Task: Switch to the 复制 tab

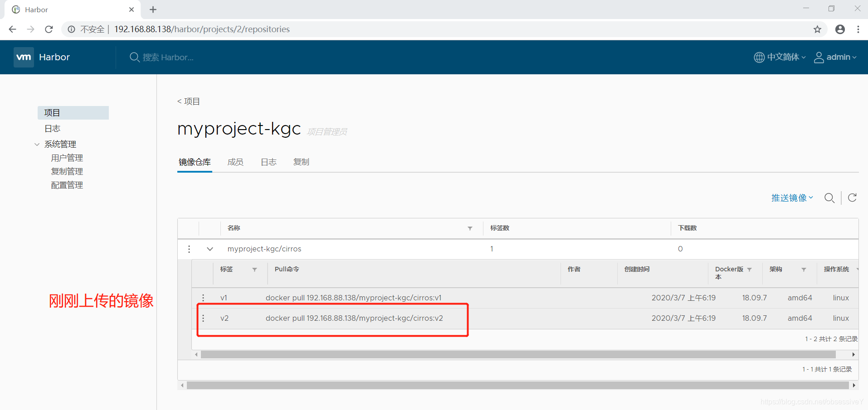Action: pos(301,162)
